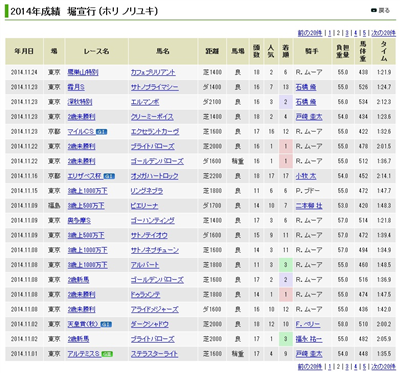
Task: Open race link in the カフェブリリアント row
Action: click(x=83, y=72)
